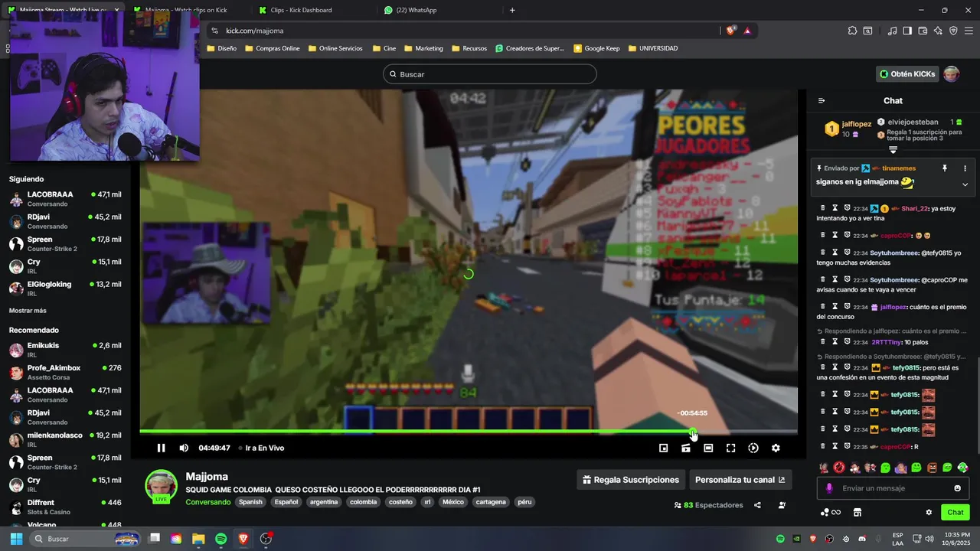Image resolution: width=980 pixels, height=551 pixels.
Task: Open the profile avatar menu
Action: [x=951, y=74]
